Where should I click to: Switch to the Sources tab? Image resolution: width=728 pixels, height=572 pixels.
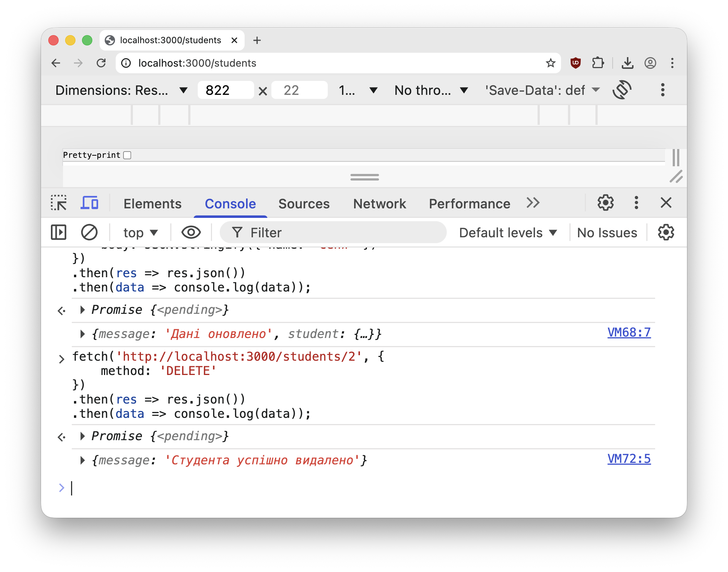point(304,204)
